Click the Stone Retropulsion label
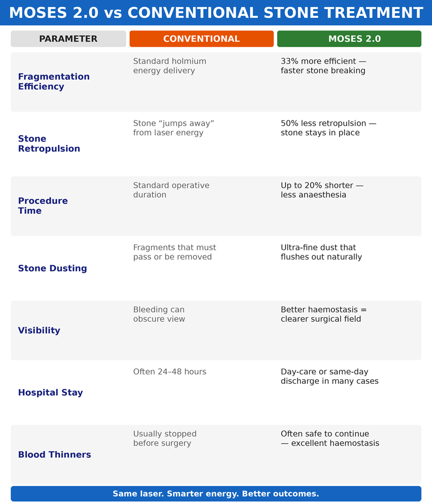The width and height of the screenshot is (432, 504). [49, 144]
